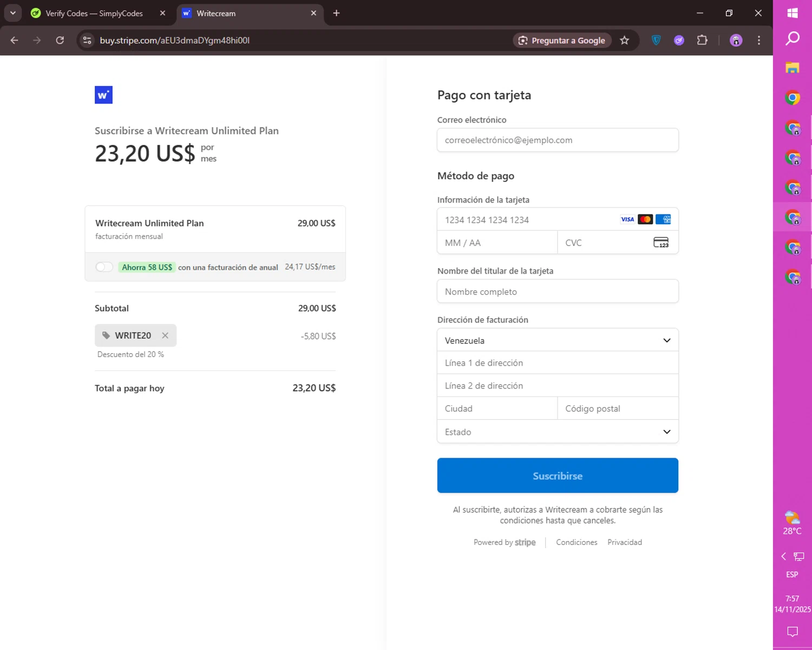Open the network status tray icon
The height and width of the screenshot is (650, 812).
tap(799, 556)
